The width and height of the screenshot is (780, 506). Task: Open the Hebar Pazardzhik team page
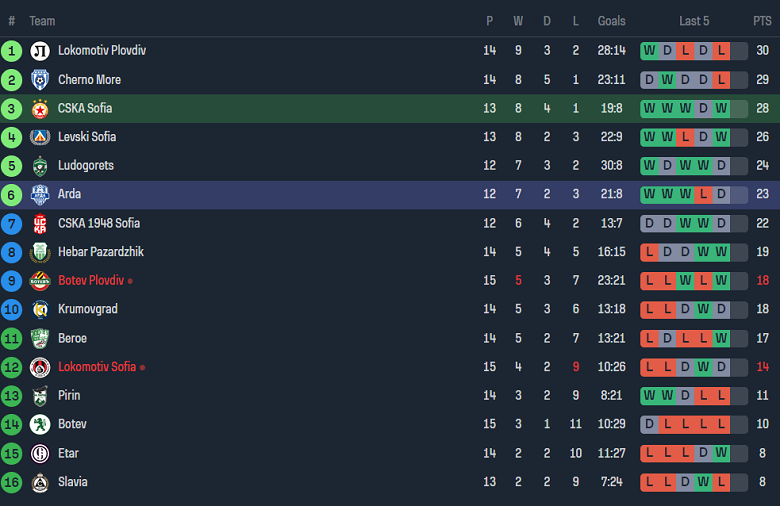point(101,252)
